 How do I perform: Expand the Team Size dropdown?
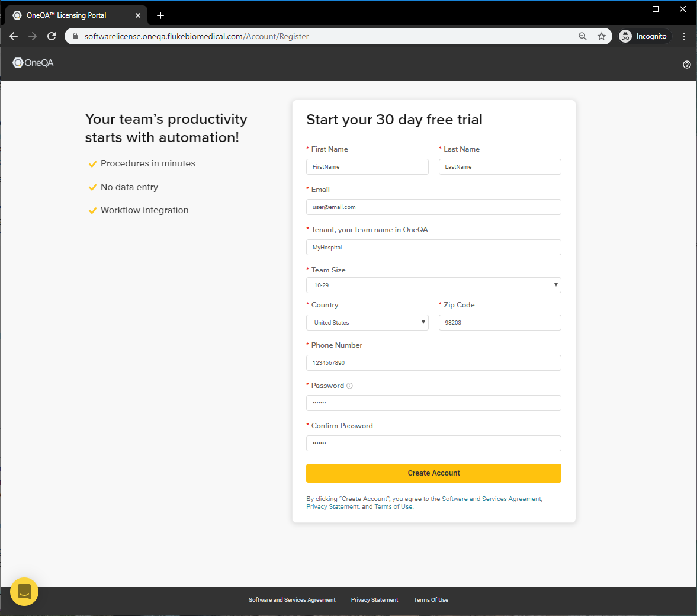[433, 285]
